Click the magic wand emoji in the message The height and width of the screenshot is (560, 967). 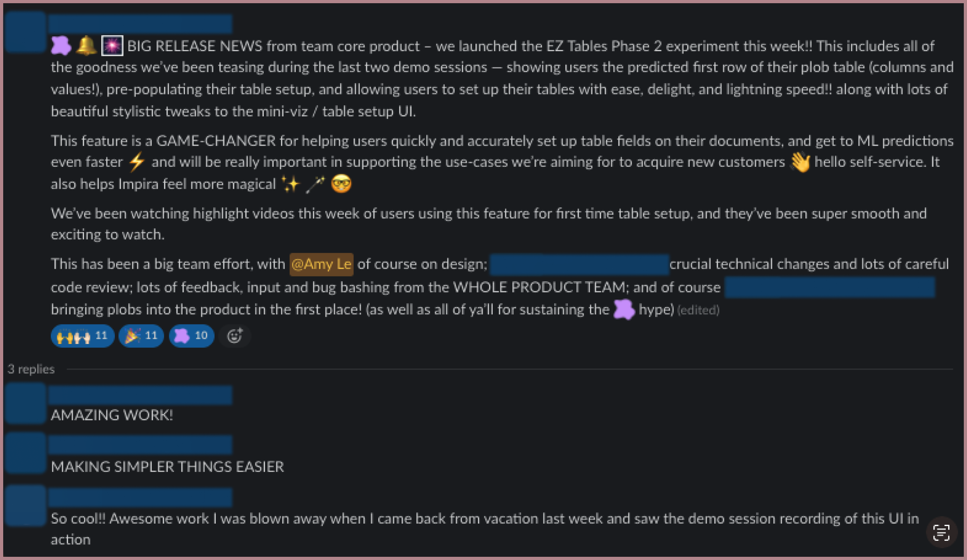[316, 184]
